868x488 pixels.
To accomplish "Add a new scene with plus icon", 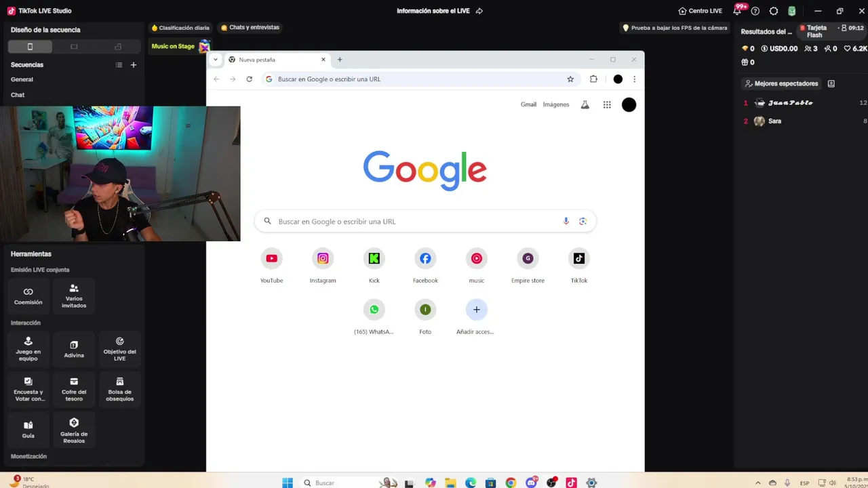I will (x=134, y=65).
